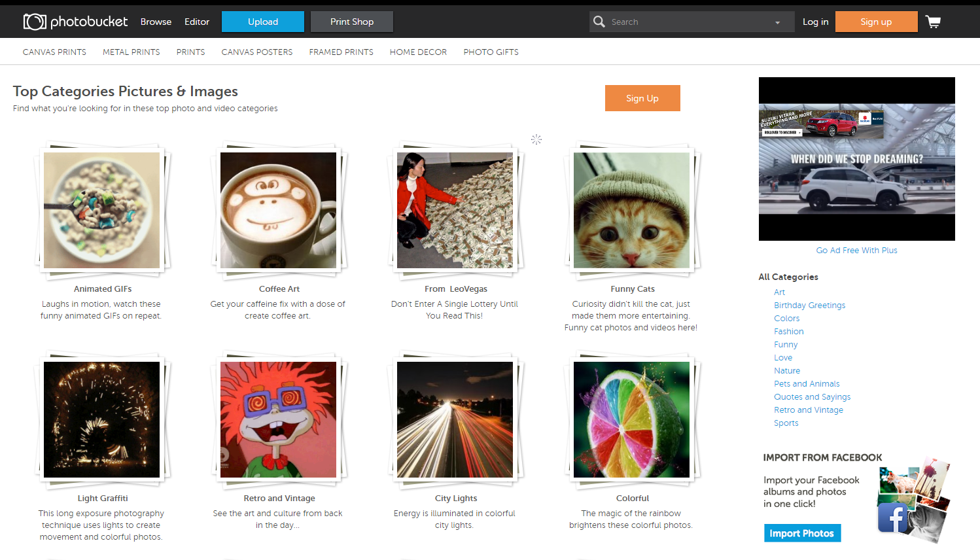Click the Upload button
Screen dimensions: 980x560
[262, 21]
